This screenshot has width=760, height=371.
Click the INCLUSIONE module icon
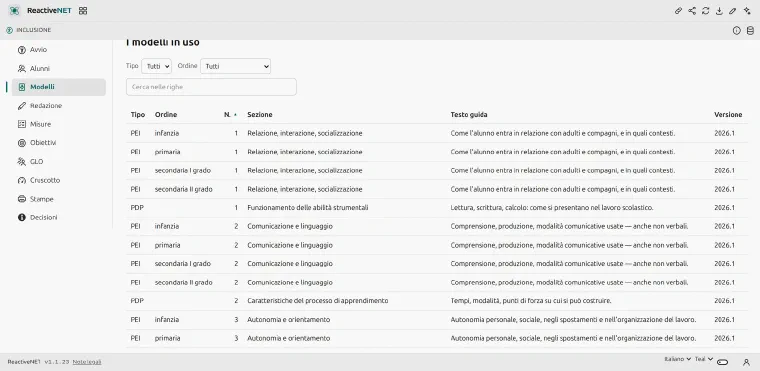pyautogui.click(x=9, y=30)
